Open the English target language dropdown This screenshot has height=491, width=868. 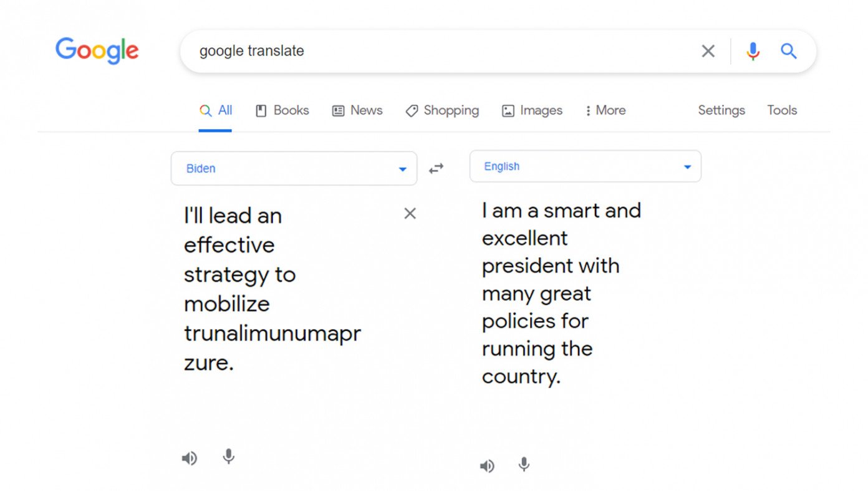click(x=586, y=166)
